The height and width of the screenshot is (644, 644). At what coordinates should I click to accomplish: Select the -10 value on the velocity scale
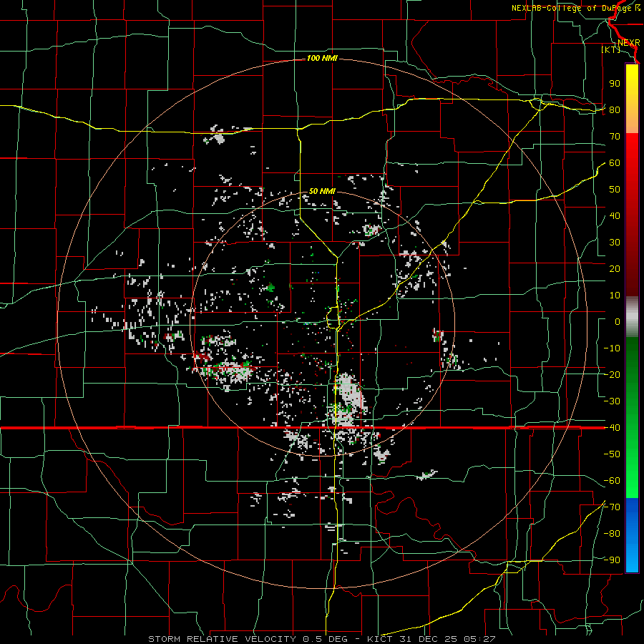click(612, 348)
